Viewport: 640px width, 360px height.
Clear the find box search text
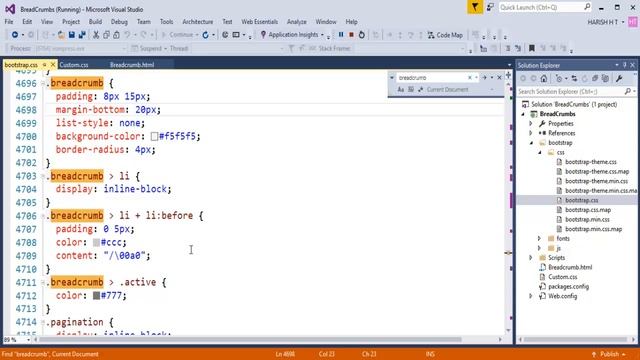[469, 78]
